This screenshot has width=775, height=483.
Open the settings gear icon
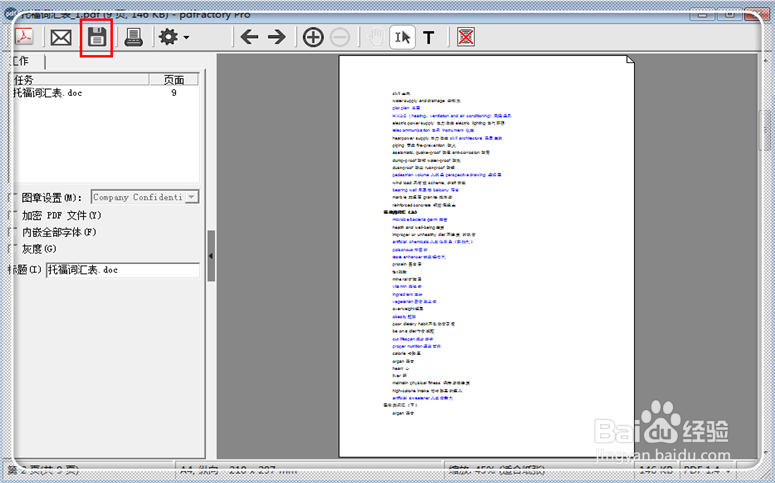(168, 37)
